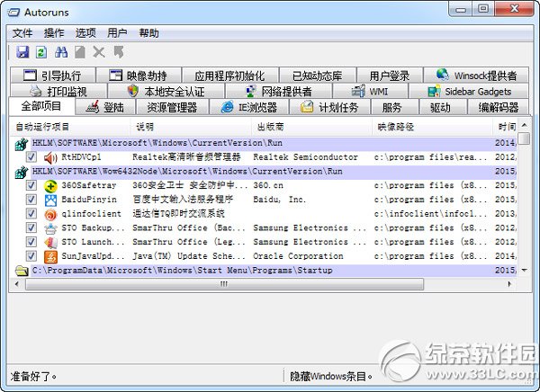This screenshot has height=392, width=540.
Task: Sort by the 时间 column header
Action: 506,127
